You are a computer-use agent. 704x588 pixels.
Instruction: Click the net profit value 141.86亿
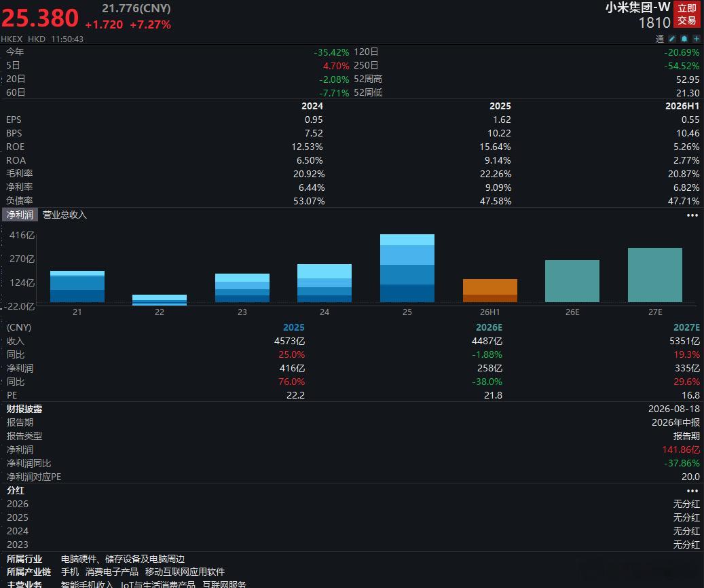[x=681, y=449]
